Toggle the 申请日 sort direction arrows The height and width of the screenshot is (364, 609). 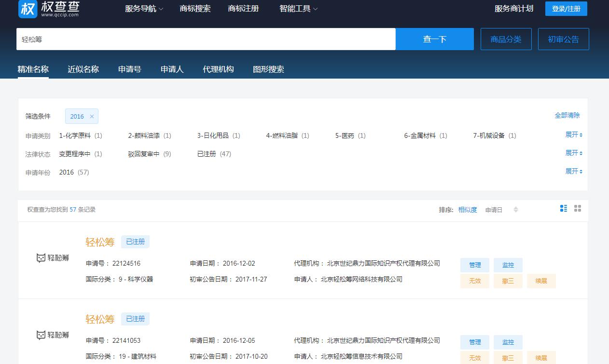[x=516, y=210]
